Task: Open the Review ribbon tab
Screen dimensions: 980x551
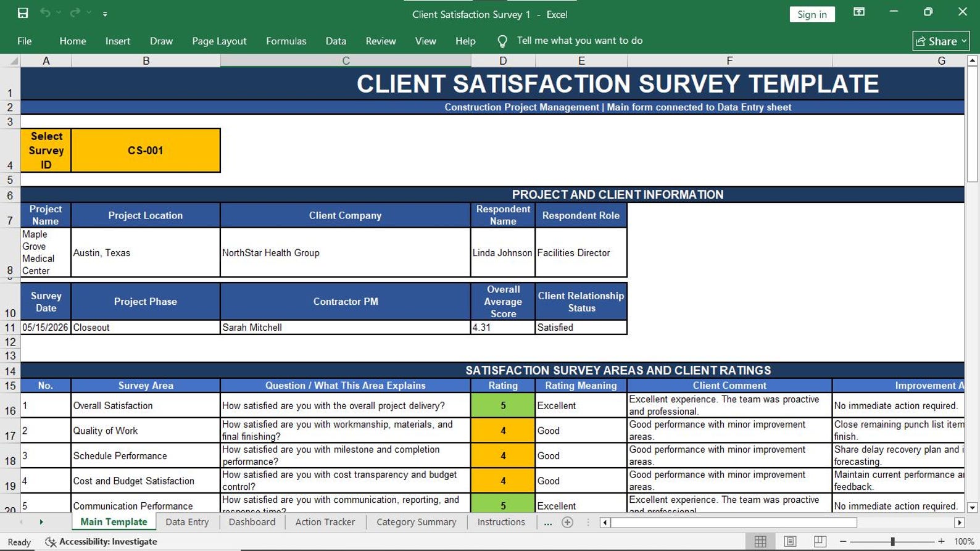Action: click(x=381, y=41)
